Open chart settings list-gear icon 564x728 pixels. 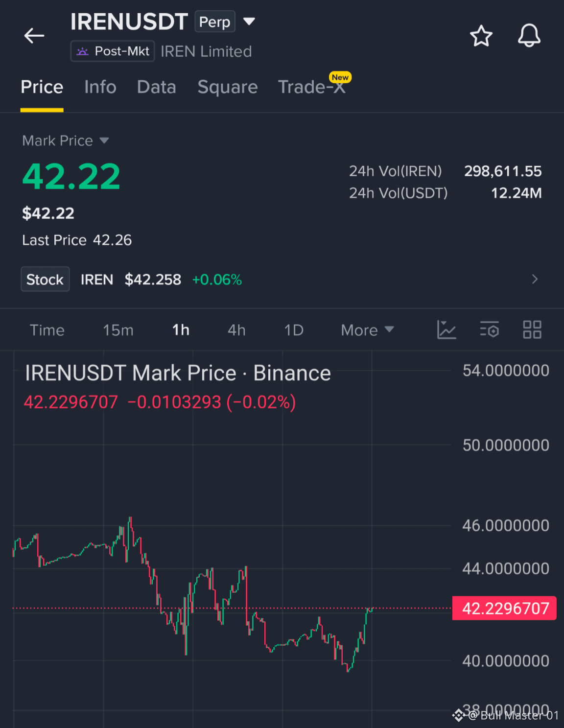(489, 329)
